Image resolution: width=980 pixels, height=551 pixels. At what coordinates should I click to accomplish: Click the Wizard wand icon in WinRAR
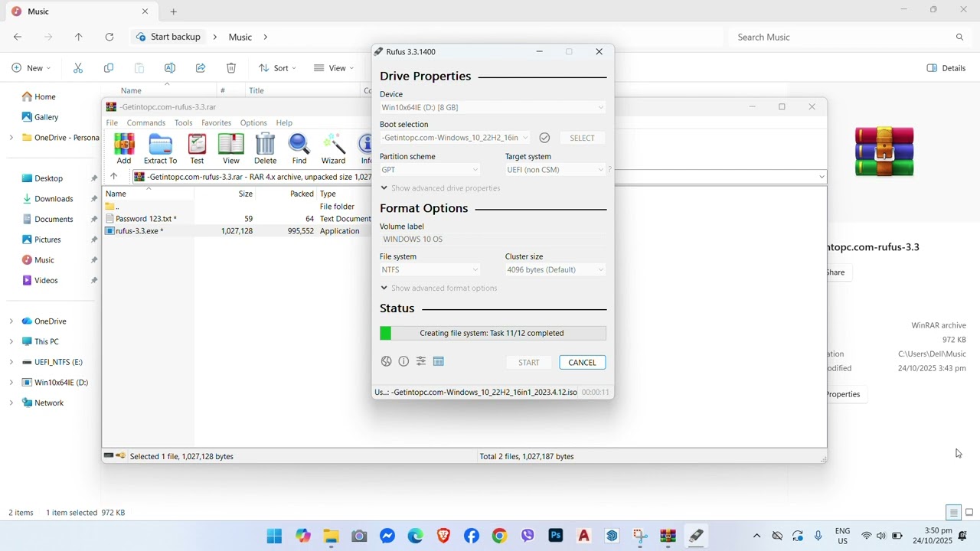pyautogui.click(x=333, y=148)
